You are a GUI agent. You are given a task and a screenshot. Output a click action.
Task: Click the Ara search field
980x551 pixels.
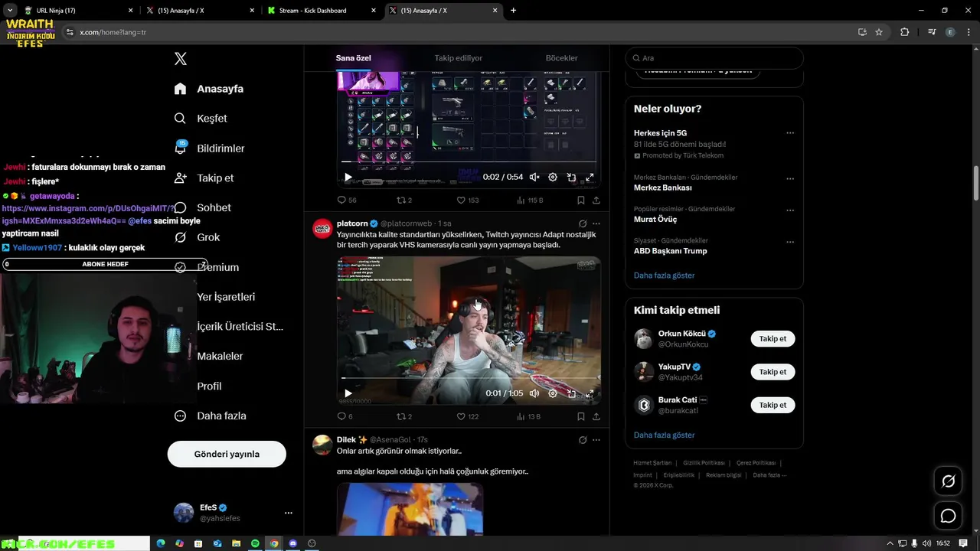point(714,58)
